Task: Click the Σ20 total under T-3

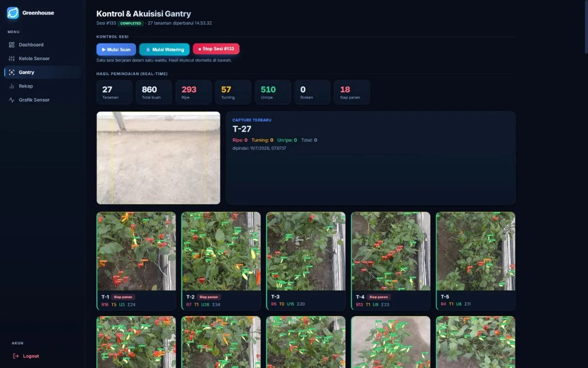Action: point(301,304)
